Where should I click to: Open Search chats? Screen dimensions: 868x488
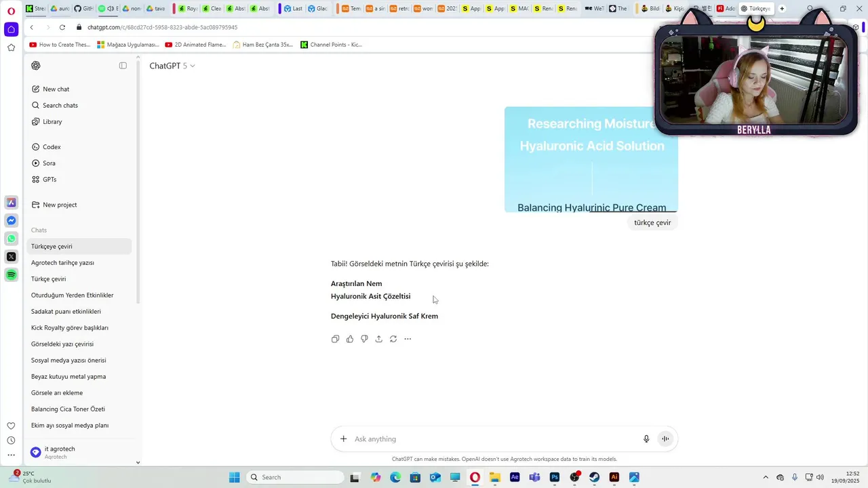(79, 106)
